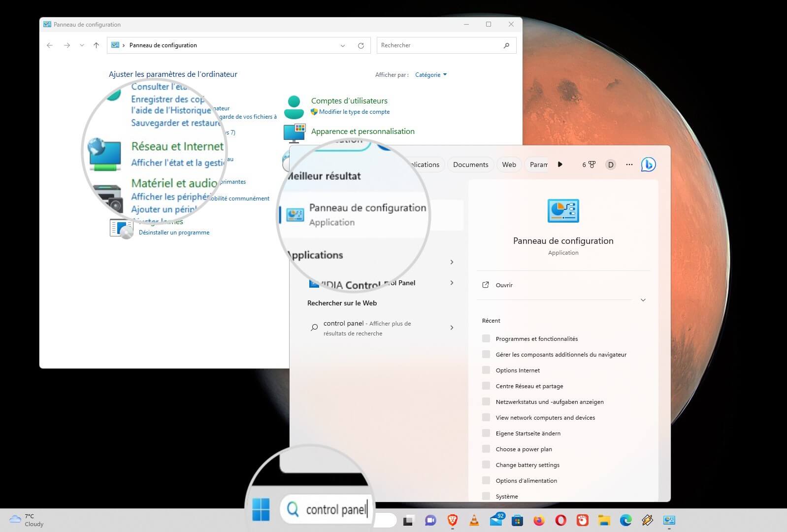Click the forward navigation arrow
Screen dimensions: 787x532
pyautogui.click(x=66, y=45)
